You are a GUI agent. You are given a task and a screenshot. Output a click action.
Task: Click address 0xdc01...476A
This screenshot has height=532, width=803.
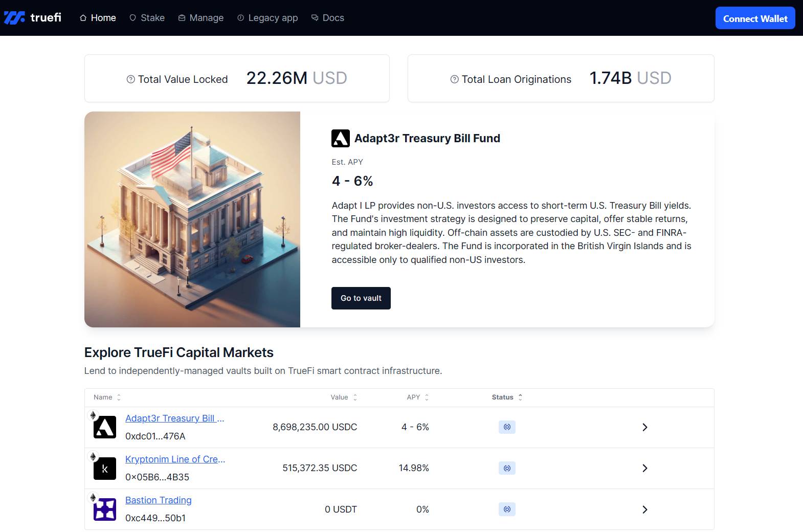[155, 436]
